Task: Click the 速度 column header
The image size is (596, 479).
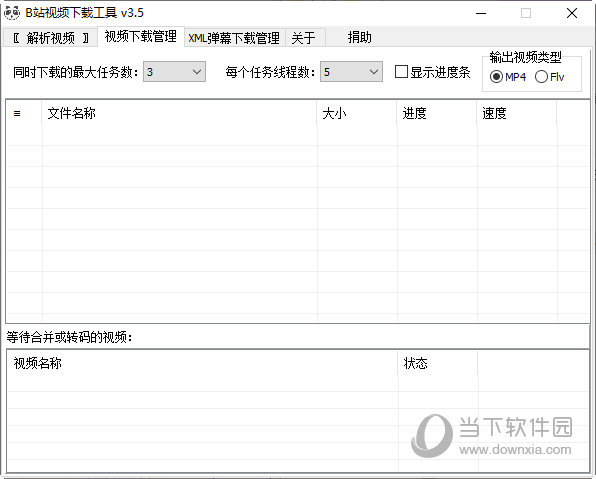Action: point(517,113)
